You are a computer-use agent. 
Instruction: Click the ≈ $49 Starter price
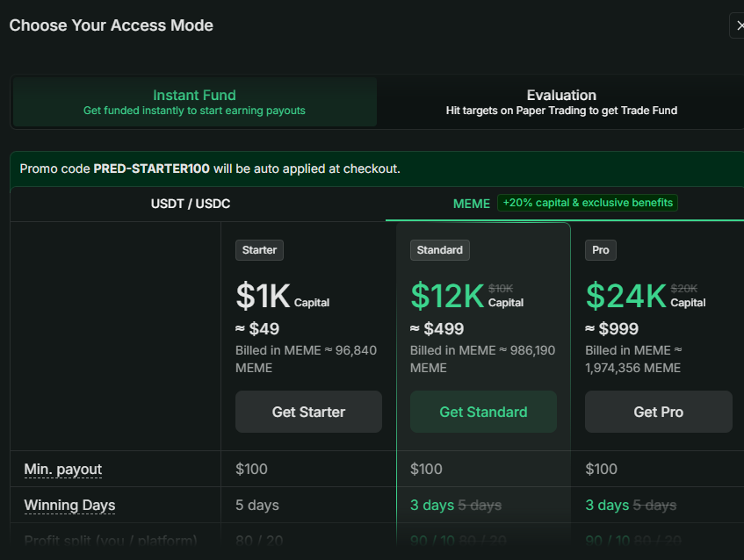pos(257,328)
